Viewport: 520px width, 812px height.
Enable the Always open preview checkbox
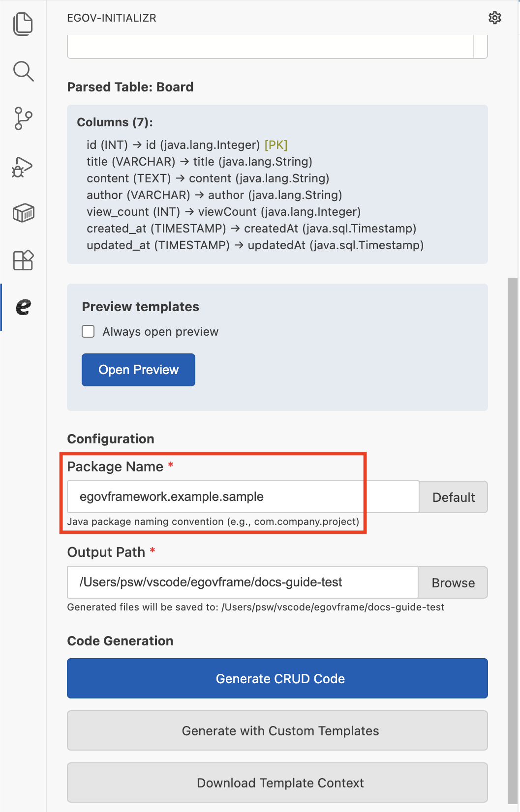[88, 331]
